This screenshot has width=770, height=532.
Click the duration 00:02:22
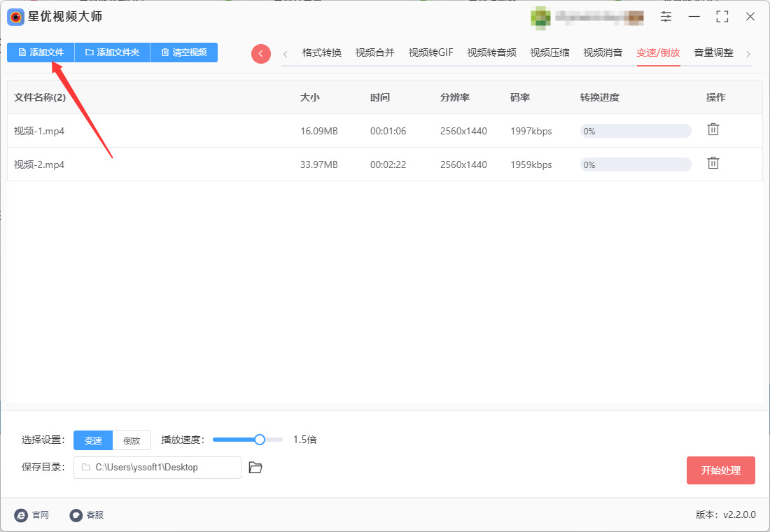pos(388,164)
